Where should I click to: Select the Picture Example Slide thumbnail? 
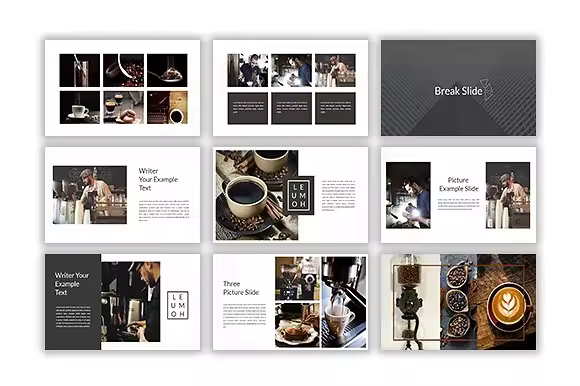pos(458,195)
